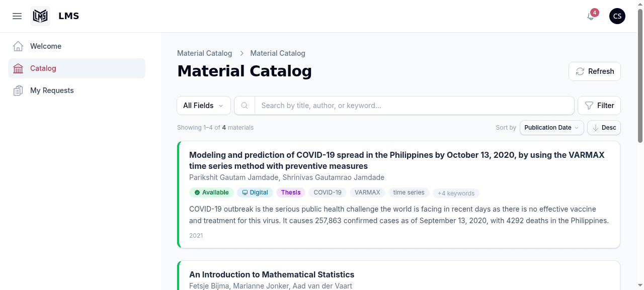The width and height of the screenshot is (644, 290).
Task: Click authors Parikshit Gautam Jamdade line
Action: pos(287,177)
